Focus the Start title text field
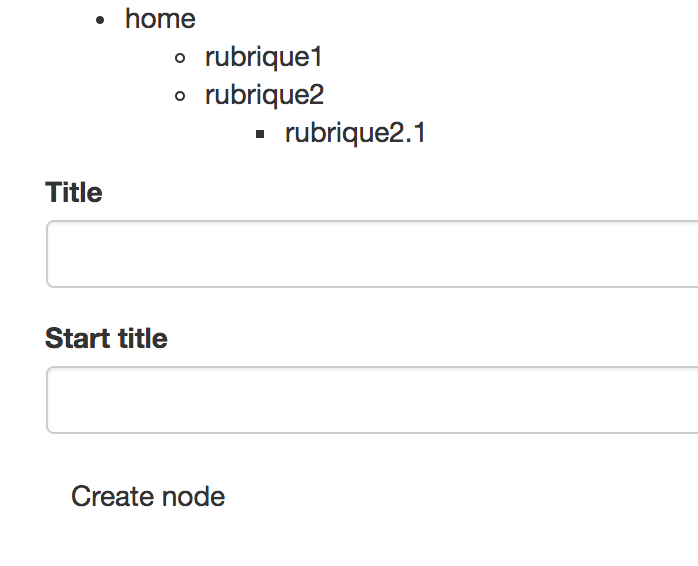 click(x=372, y=400)
